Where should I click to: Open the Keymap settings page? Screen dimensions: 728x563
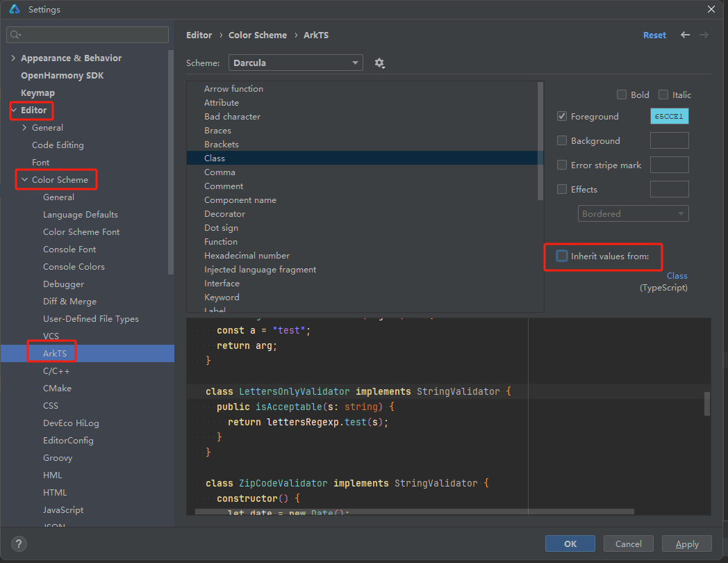pyautogui.click(x=38, y=92)
